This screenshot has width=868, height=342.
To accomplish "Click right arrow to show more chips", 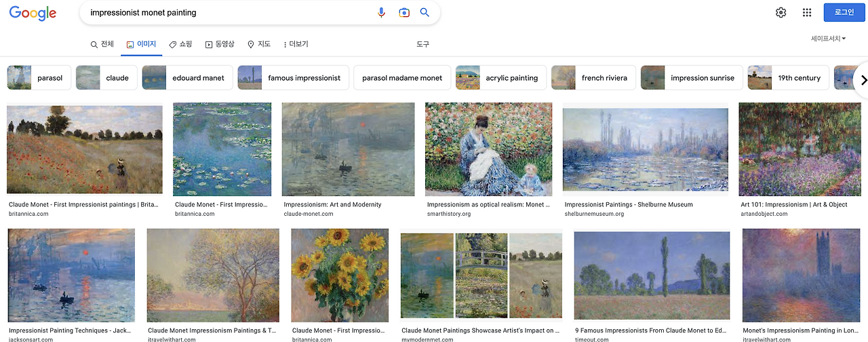I will tap(862, 79).
